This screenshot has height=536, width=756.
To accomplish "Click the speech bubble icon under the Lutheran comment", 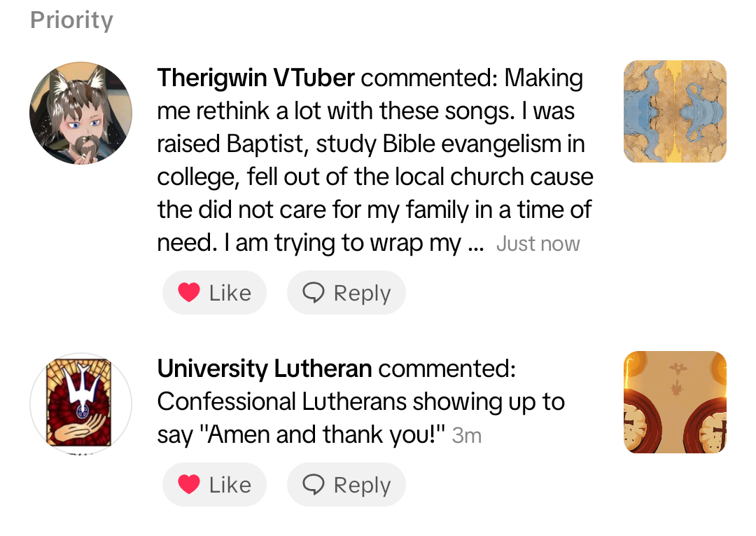I will (313, 485).
